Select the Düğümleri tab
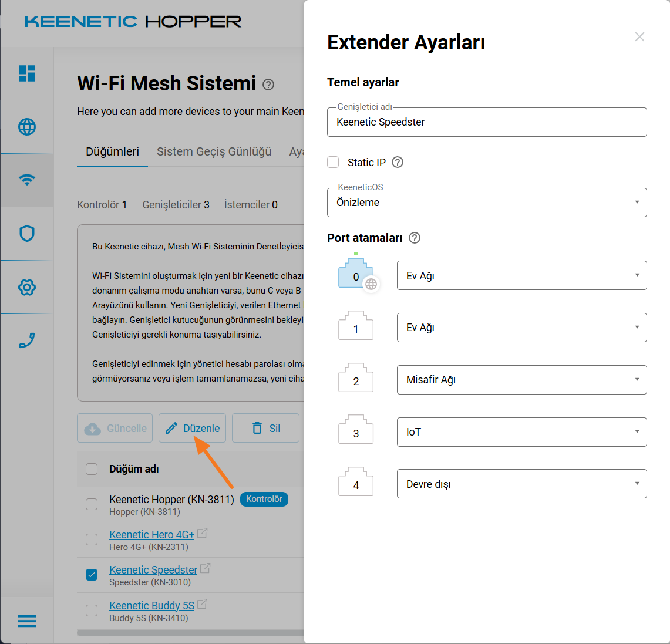The height and width of the screenshot is (644, 670). (x=112, y=151)
